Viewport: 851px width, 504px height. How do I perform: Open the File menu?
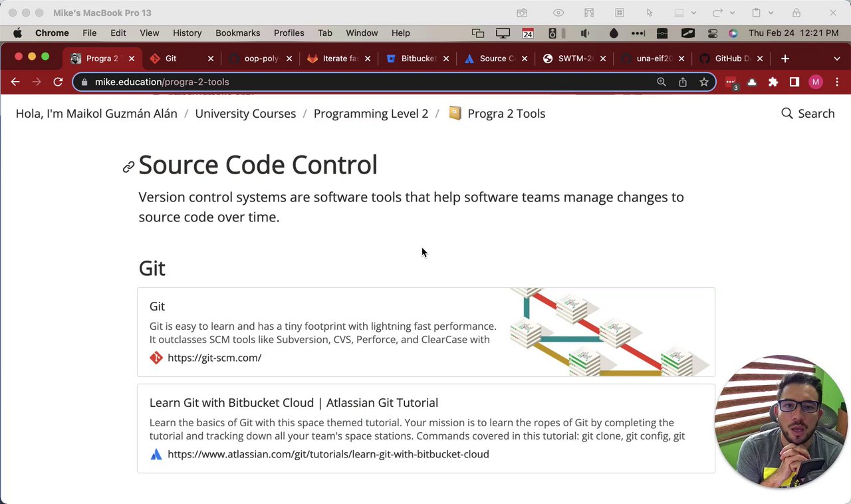point(89,33)
